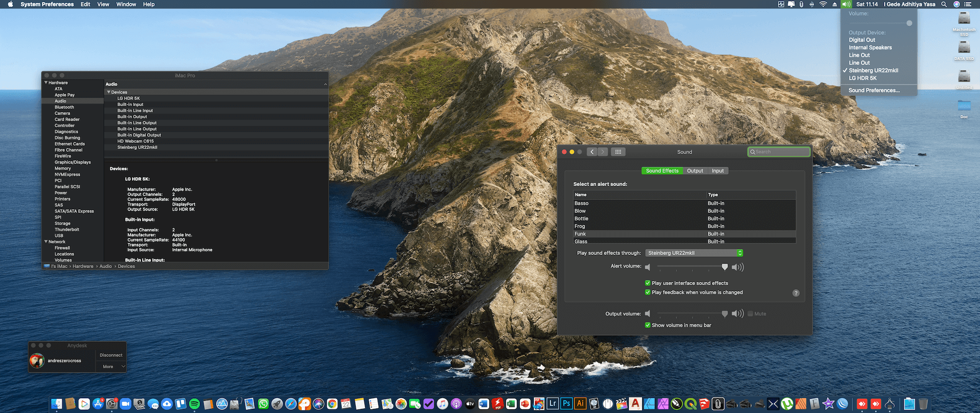This screenshot has width=980, height=413.
Task: Open the View menu
Action: (x=103, y=4)
